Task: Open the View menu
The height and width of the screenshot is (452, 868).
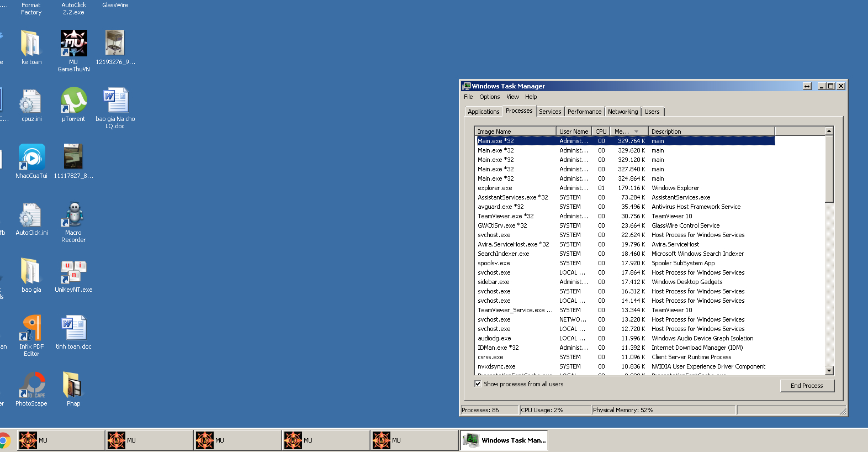Action: click(x=512, y=97)
